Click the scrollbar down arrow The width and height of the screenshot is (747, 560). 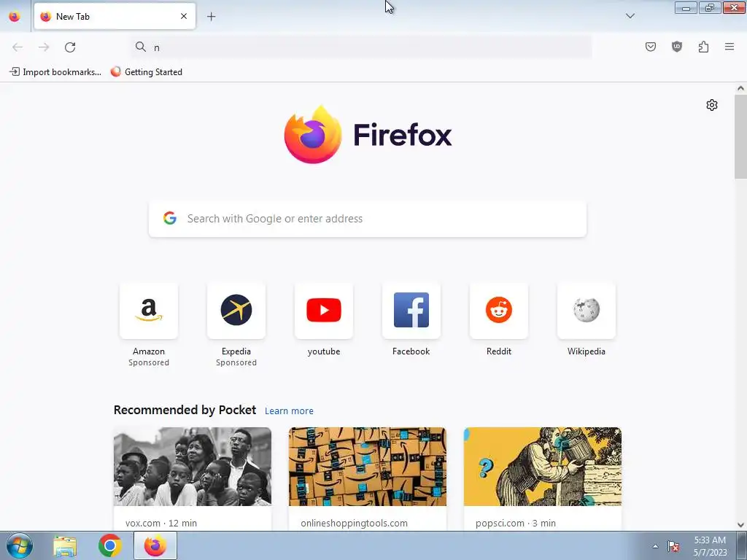point(740,525)
